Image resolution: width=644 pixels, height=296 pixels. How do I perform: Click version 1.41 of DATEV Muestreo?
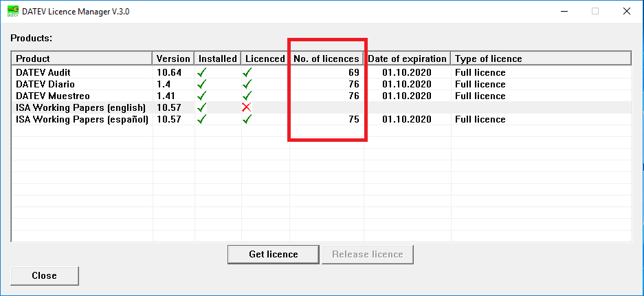tap(166, 96)
